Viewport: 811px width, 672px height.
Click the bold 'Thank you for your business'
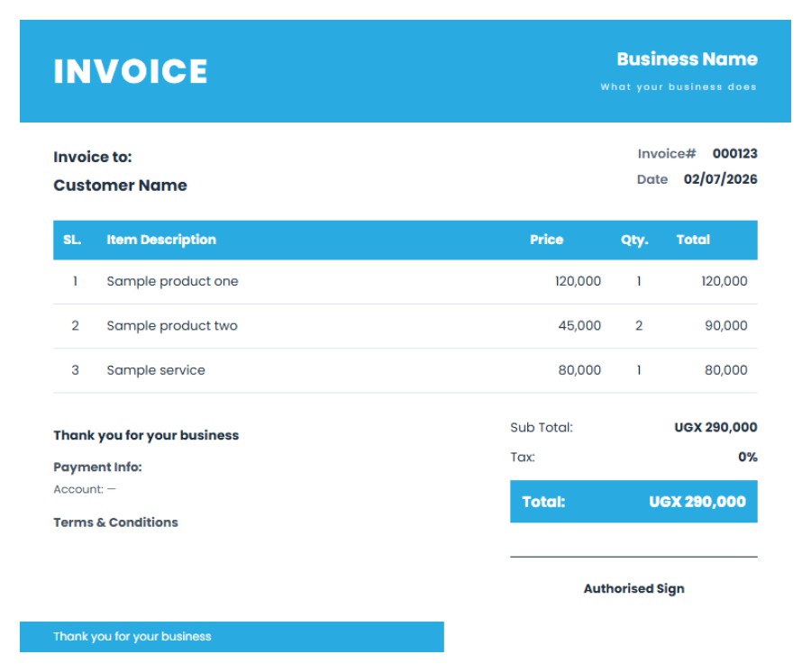click(146, 435)
